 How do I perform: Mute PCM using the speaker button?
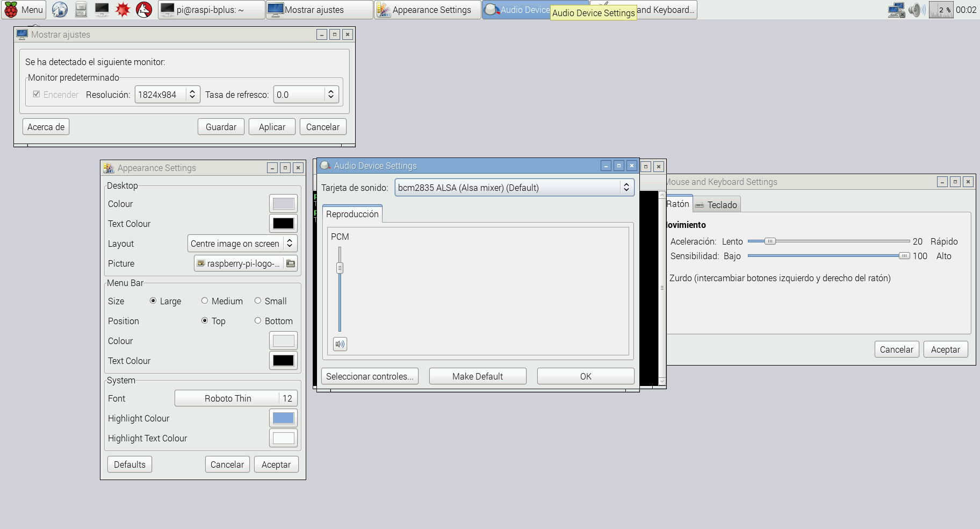(340, 344)
